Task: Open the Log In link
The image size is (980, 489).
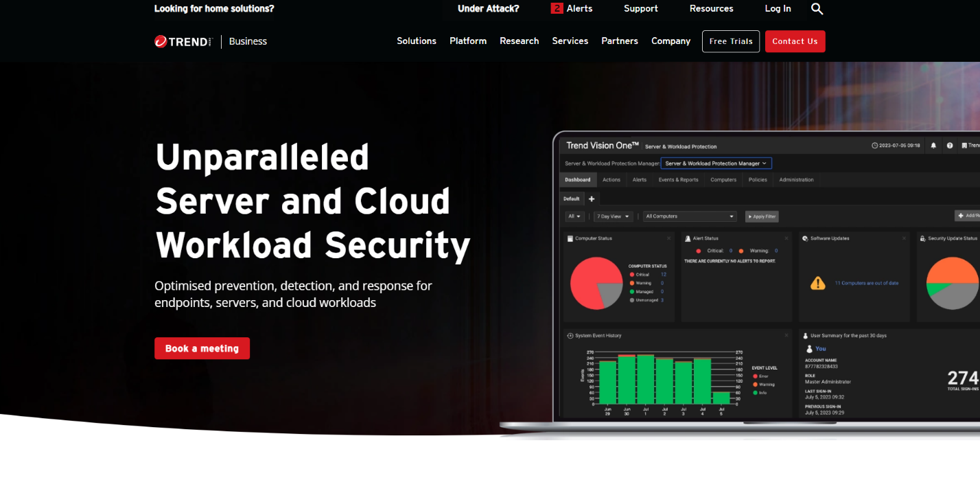Action: (x=778, y=9)
